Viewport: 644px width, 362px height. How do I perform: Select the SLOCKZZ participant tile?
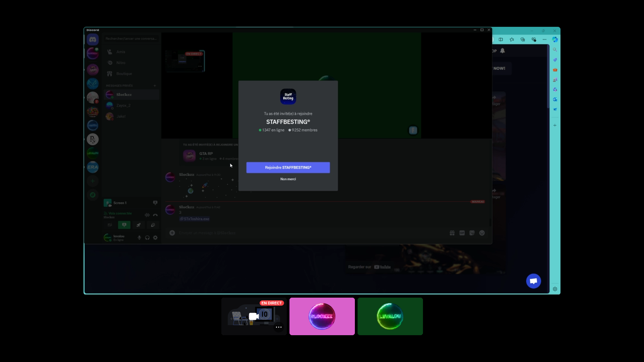[322, 316]
